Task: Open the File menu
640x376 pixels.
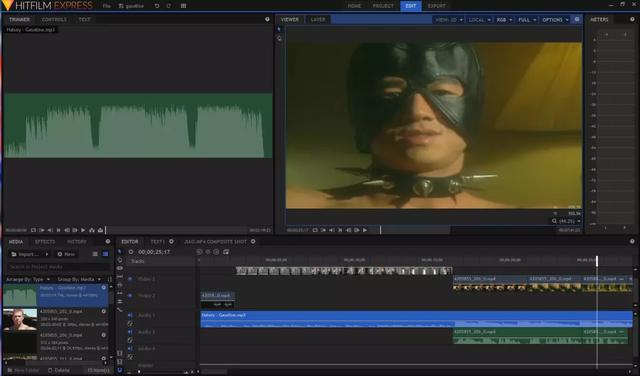Action: pos(107,6)
